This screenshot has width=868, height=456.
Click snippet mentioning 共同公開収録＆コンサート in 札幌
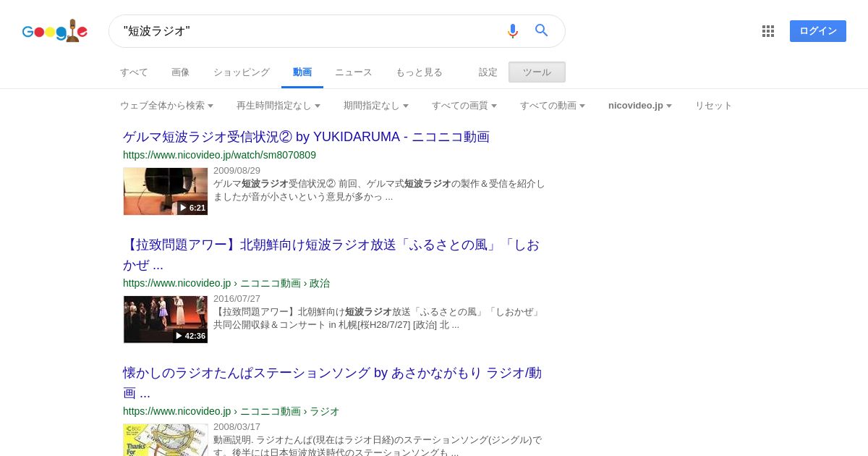[378, 318]
